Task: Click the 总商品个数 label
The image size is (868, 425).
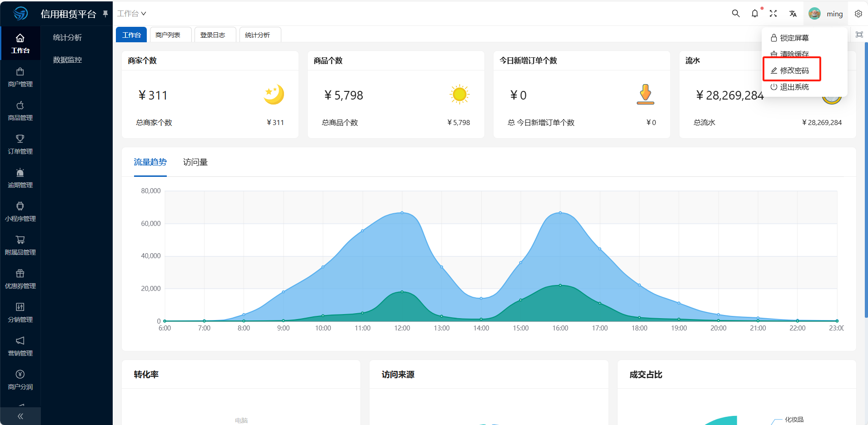Action: [340, 123]
